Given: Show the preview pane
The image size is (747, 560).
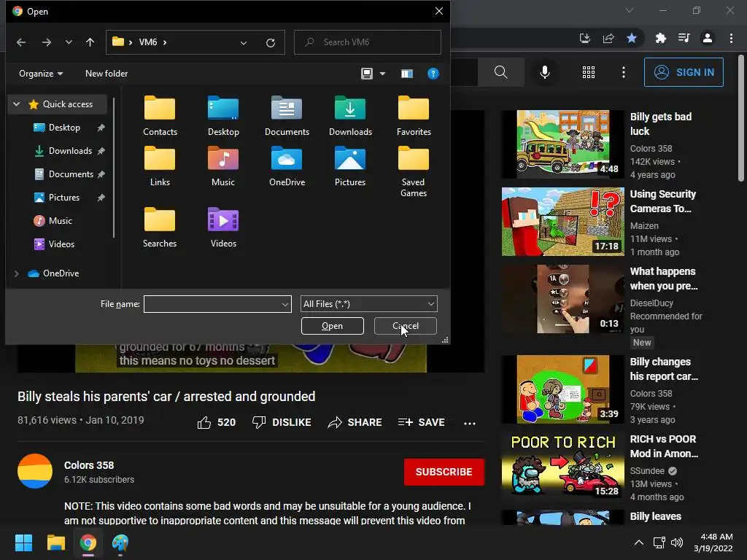Looking at the screenshot, I should click(x=407, y=74).
